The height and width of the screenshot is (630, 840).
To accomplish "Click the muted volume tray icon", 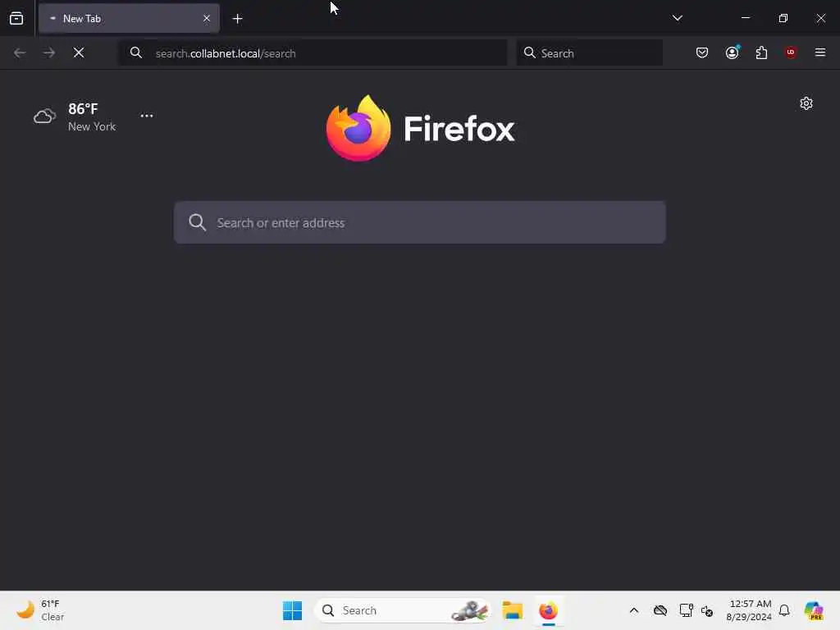I will coord(707,610).
